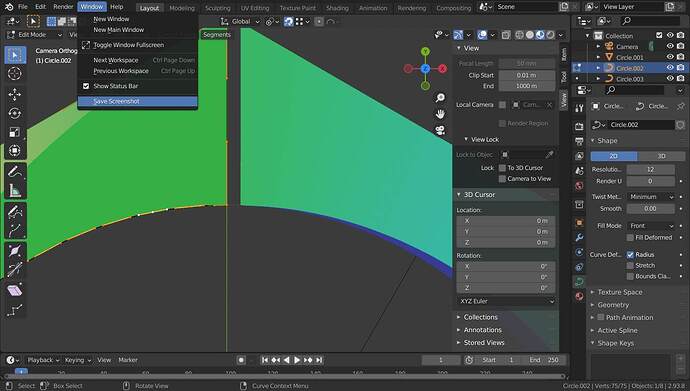Select the 3D shape button
The width and height of the screenshot is (690, 391).
pos(661,156)
